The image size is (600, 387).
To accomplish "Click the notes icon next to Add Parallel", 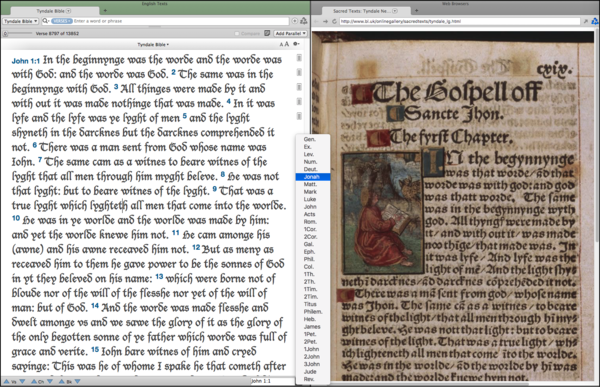I will (x=267, y=33).
